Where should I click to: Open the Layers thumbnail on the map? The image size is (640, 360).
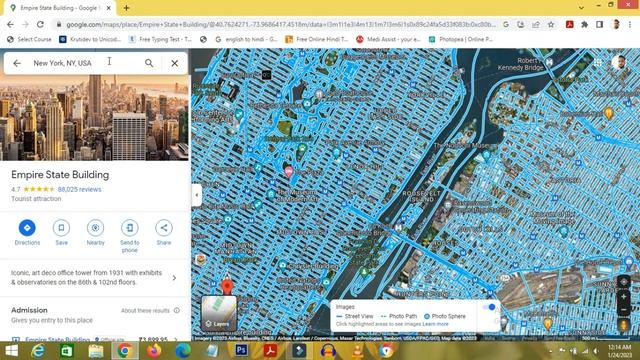click(219, 313)
